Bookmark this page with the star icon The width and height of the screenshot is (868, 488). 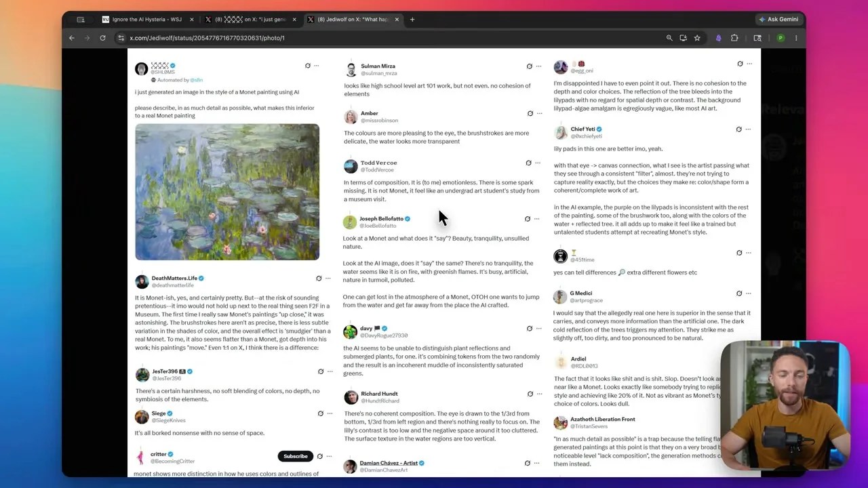696,38
